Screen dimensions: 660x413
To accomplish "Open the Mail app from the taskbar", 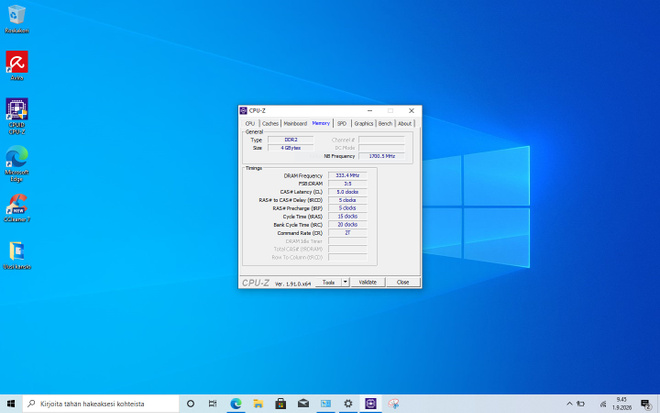I will click(x=303, y=404).
